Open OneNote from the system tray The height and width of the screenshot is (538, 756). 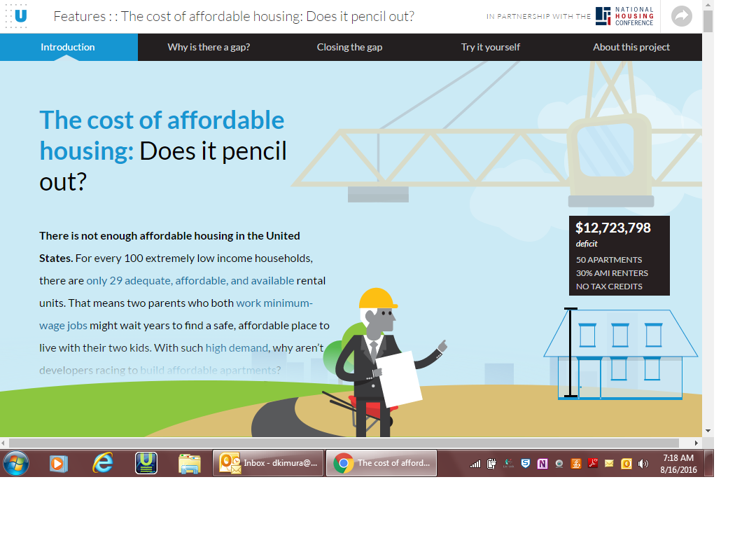click(542, 463)
